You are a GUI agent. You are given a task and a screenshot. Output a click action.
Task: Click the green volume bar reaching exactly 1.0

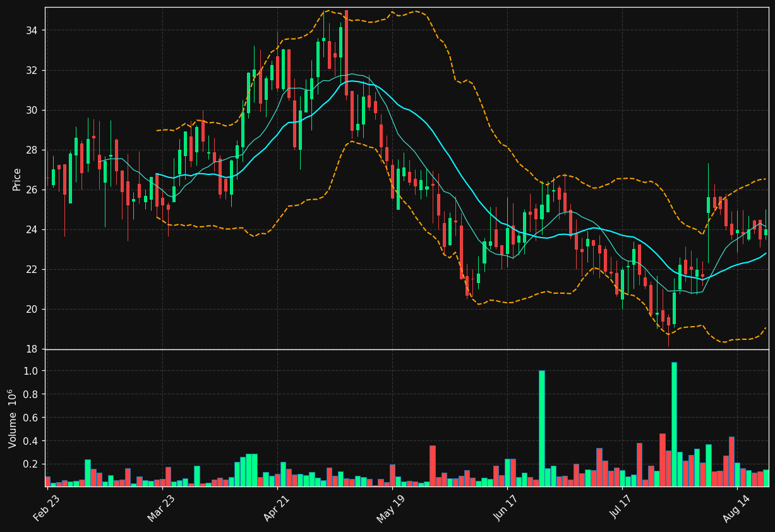tap(542, 428)
